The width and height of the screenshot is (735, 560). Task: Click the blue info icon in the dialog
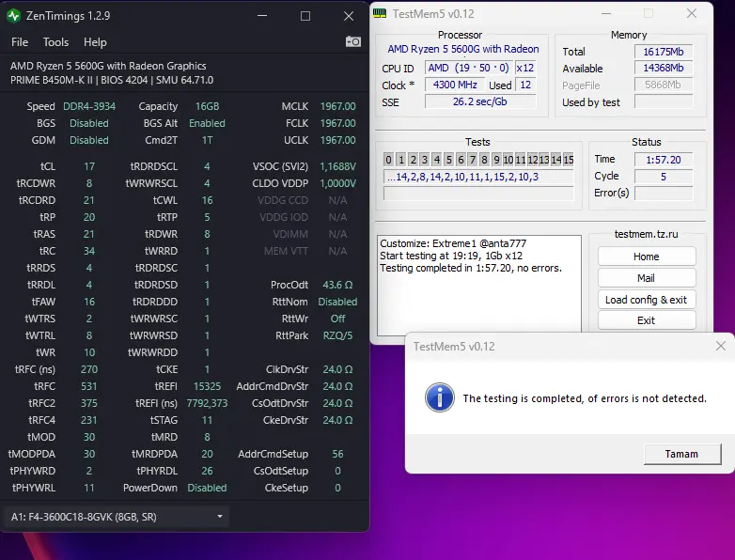coord(439,397)
